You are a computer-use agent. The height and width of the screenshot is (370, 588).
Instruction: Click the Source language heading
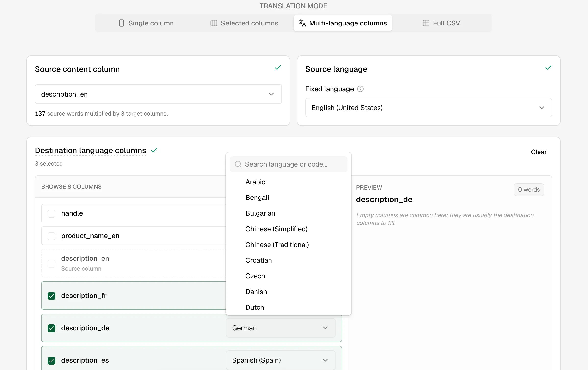[336, 69]
